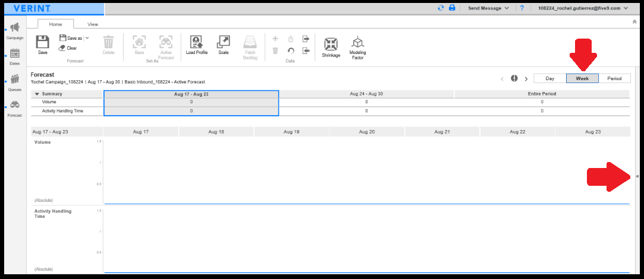Click the alert exclamation circle icon
Image resolution: width=644 pixels, height=279 pixels.
[x=514, y=78]
